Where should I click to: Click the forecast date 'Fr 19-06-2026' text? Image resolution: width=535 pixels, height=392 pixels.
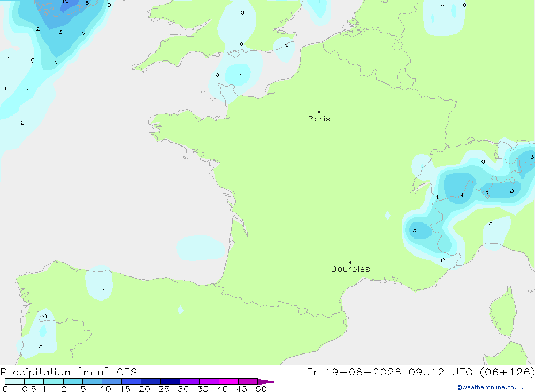[354, 372]
